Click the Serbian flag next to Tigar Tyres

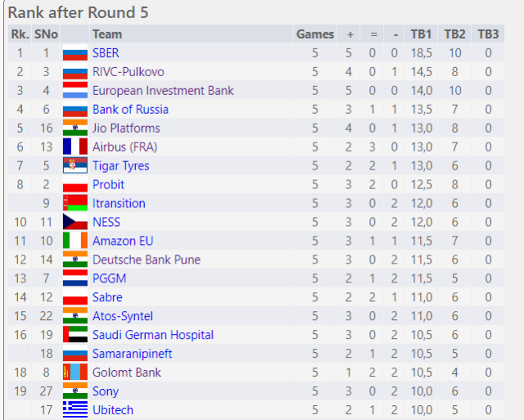click(x=75, y=165)
